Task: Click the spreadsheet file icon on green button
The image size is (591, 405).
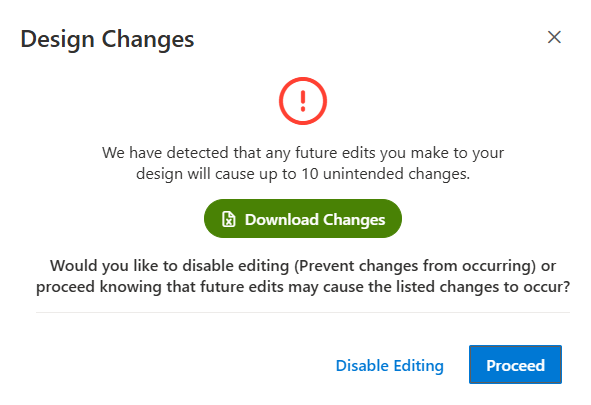Action: pos(228,219)
